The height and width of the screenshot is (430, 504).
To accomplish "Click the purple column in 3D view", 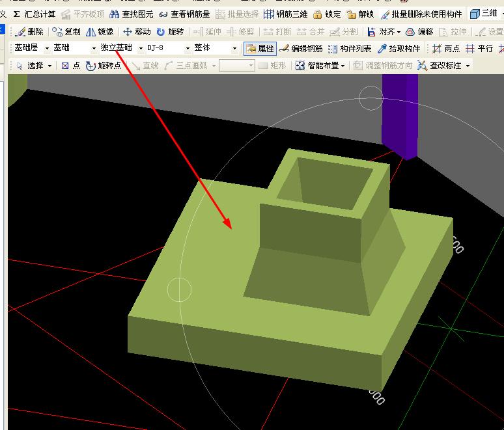I will 400,117.
